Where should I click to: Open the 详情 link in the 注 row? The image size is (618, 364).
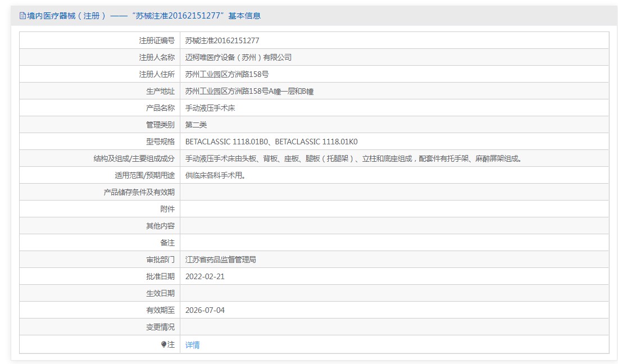[192, 345]
